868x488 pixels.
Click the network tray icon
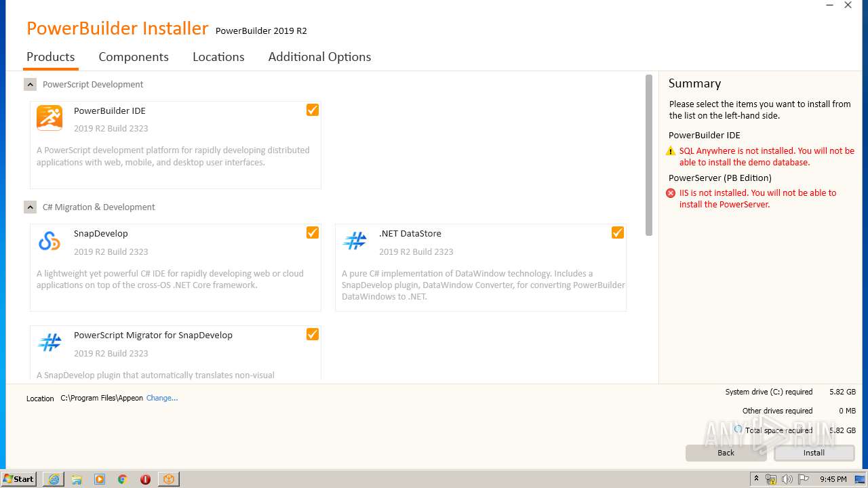point(771,479)
